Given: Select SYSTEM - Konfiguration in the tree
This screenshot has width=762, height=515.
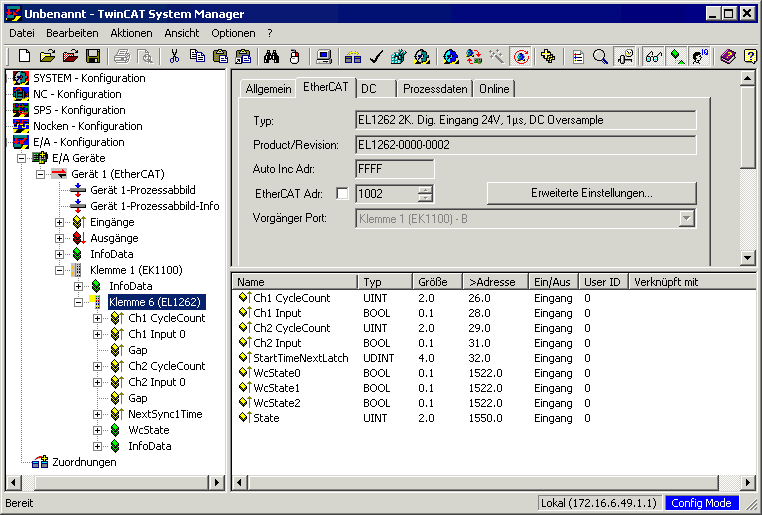Looking at the screenshot, I should click(89, 78).
